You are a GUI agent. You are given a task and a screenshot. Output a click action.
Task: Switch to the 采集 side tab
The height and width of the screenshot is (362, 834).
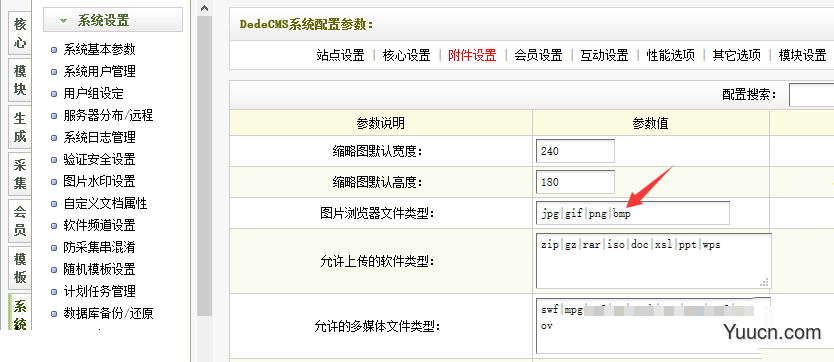tap(20, 173)
